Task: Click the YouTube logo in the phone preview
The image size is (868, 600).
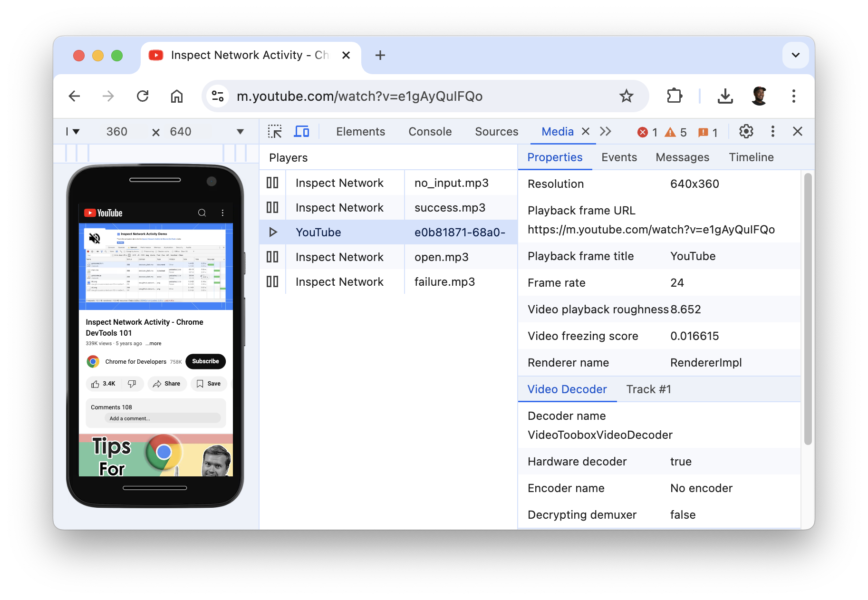Action: 103,213
